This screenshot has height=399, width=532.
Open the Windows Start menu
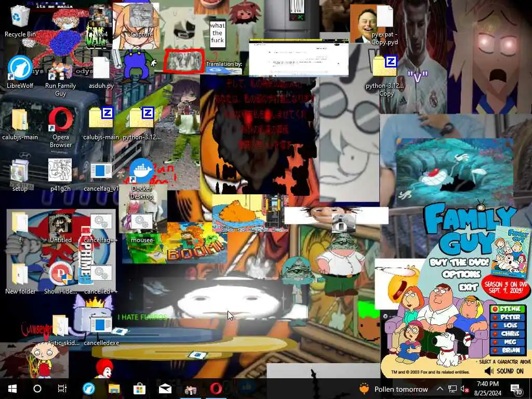pos(12,389)
